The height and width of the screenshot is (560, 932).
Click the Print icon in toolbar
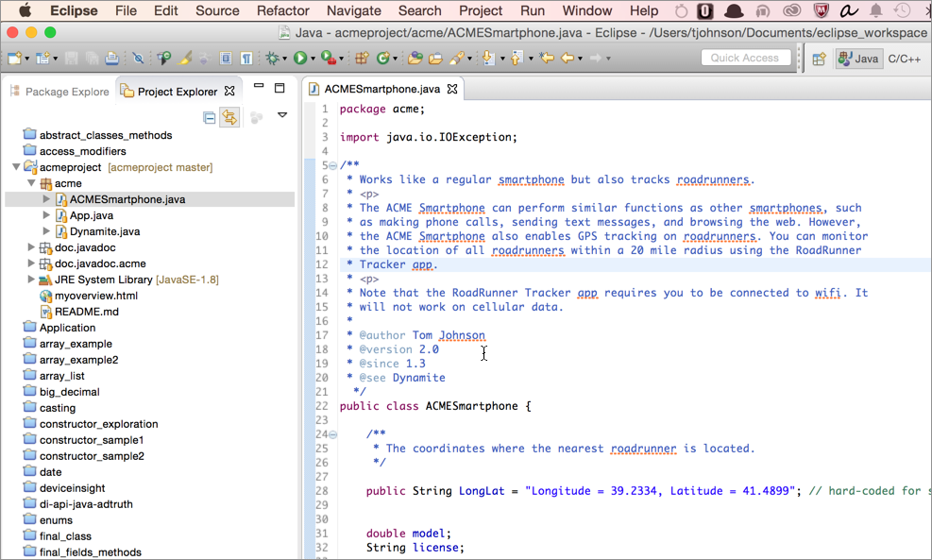point(111,59)
